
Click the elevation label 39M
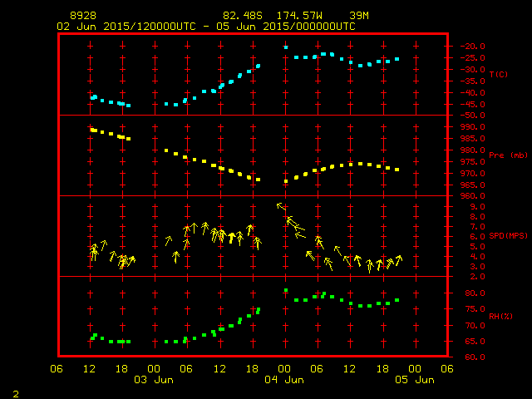(359, 16)
